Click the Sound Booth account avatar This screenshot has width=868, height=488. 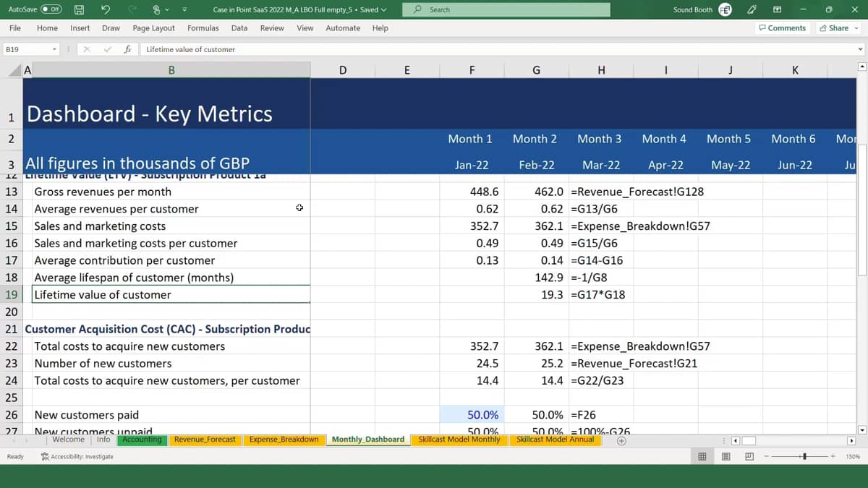tap(724, 9)
